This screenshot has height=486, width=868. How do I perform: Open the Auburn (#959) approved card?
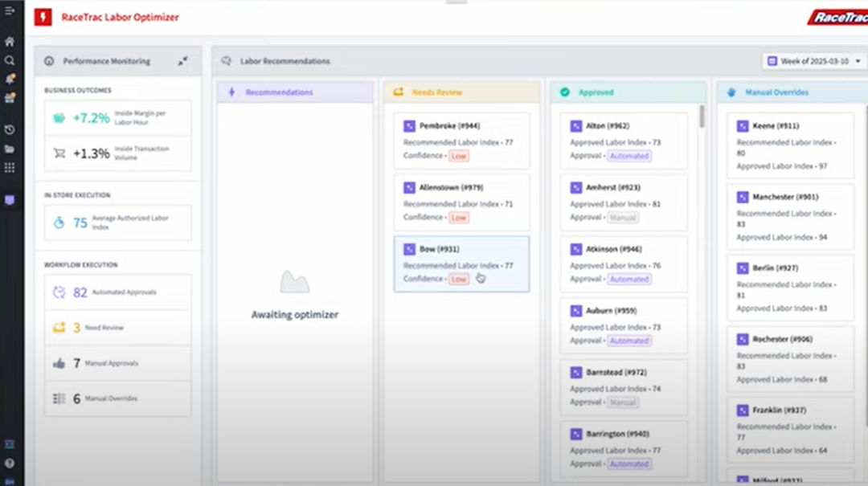click(x=624, y=325)
